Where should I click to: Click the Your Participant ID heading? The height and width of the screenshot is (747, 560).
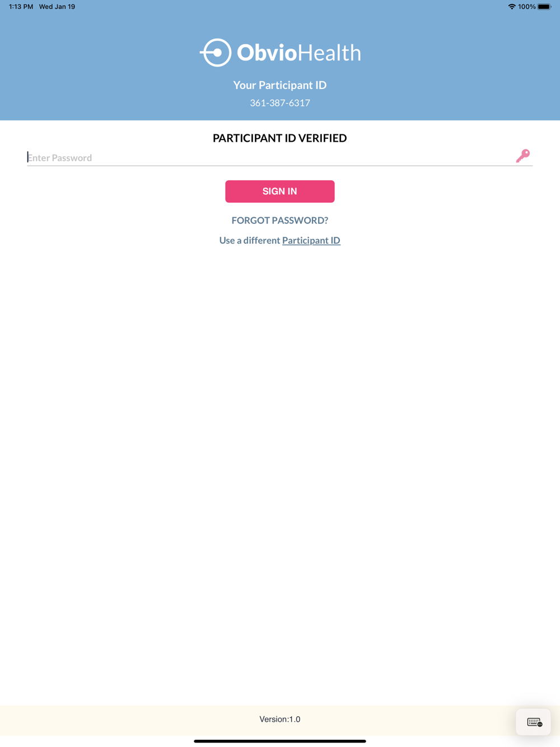tap(280, 85)
